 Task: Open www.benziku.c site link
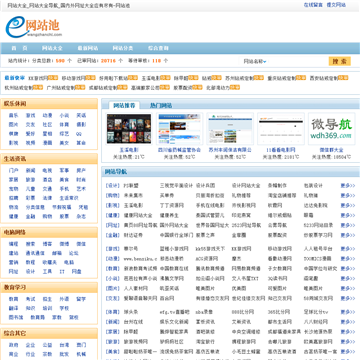click(140, 259)
